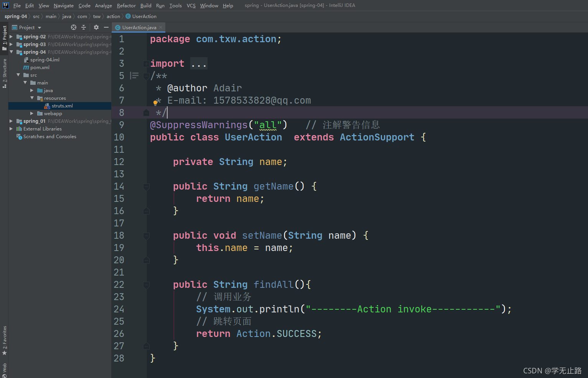This screenshot has width=588, height=378.
Task: Click the yellow intention lightbulb on line 7
Action: point(155,103)
